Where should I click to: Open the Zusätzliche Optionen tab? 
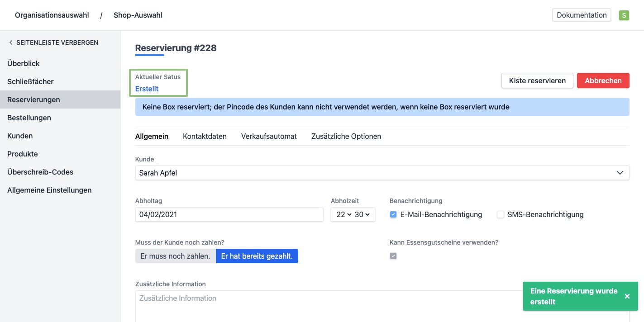click(x=346, y=136)
